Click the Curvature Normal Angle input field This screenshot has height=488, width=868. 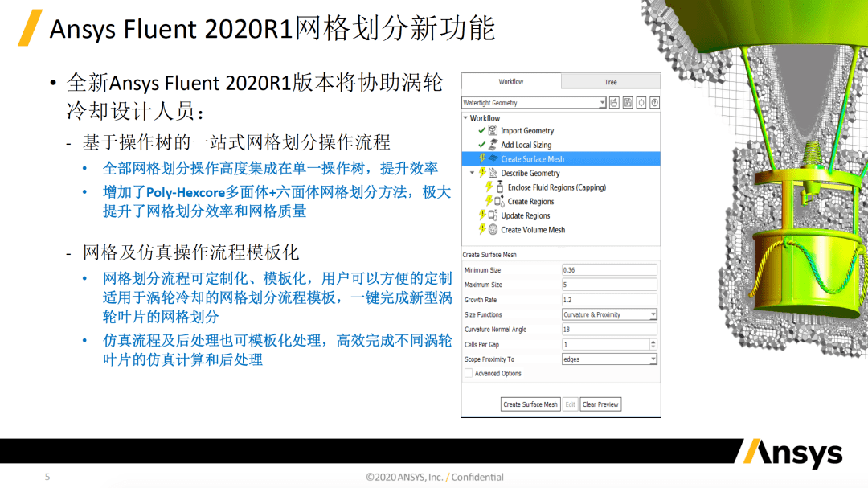pos(609,329)
